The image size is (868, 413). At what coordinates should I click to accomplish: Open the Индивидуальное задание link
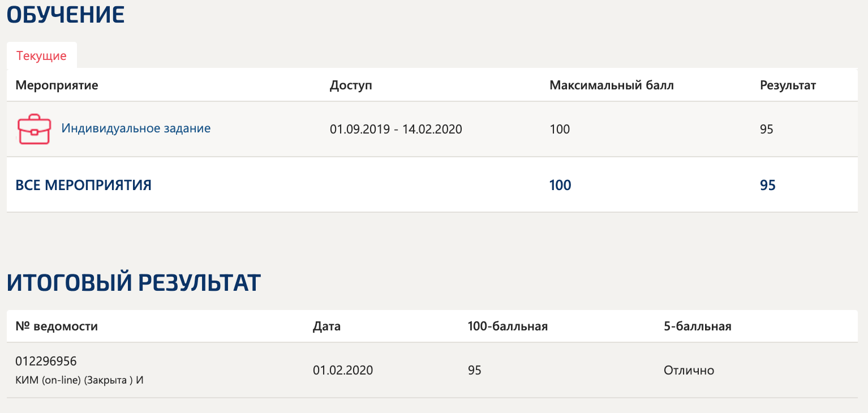[136, 128]
